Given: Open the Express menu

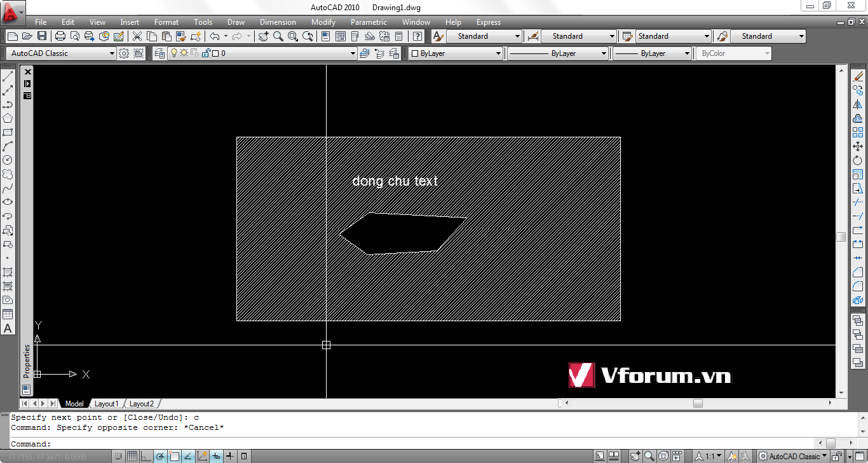Looking at the screenshot, I should pyautogui.click(x=489, y=22).
